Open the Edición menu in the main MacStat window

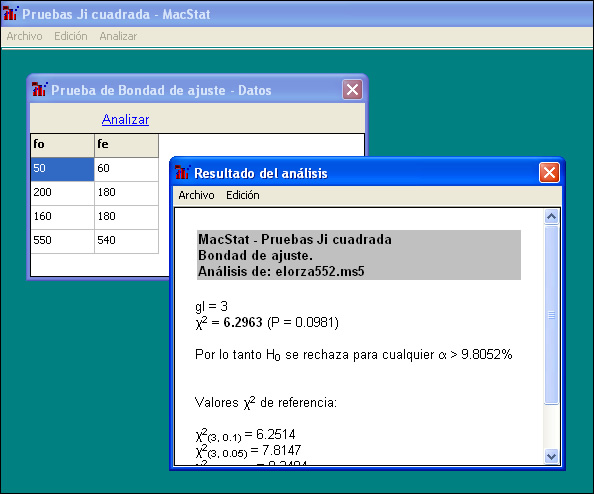[71, 36]
